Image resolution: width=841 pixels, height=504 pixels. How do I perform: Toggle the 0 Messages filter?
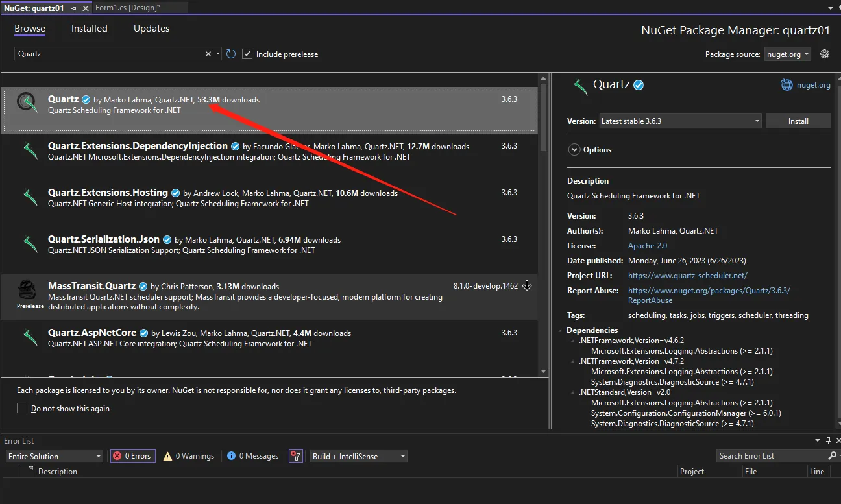click(x=252, y=456)
